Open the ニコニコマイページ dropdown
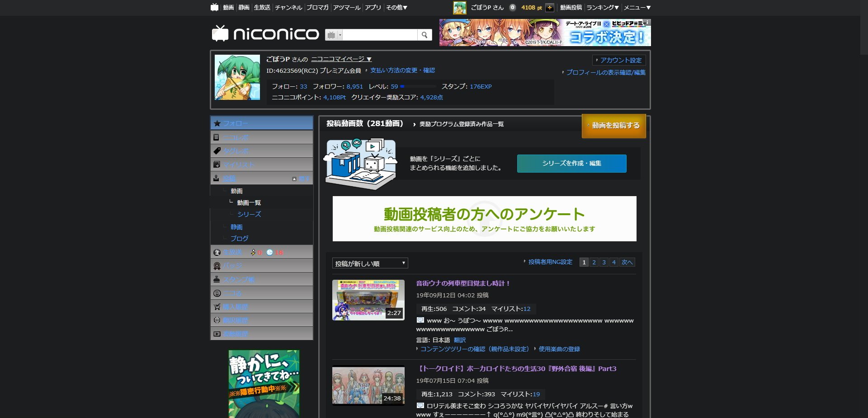Image resolution: width=868 pixels, height=418 pixels. [341, 59]
